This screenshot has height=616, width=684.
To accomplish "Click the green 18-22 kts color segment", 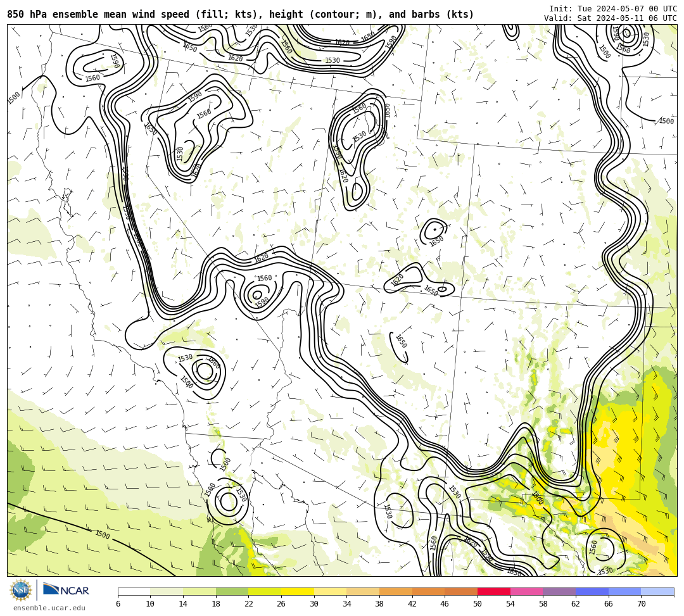I will click(x=232, y=591).
